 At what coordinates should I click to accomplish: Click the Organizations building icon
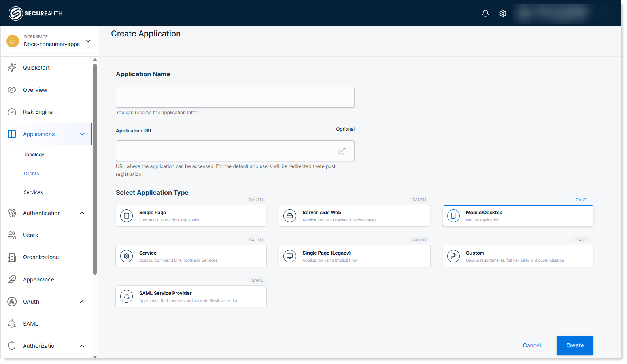tap(12, 257)
